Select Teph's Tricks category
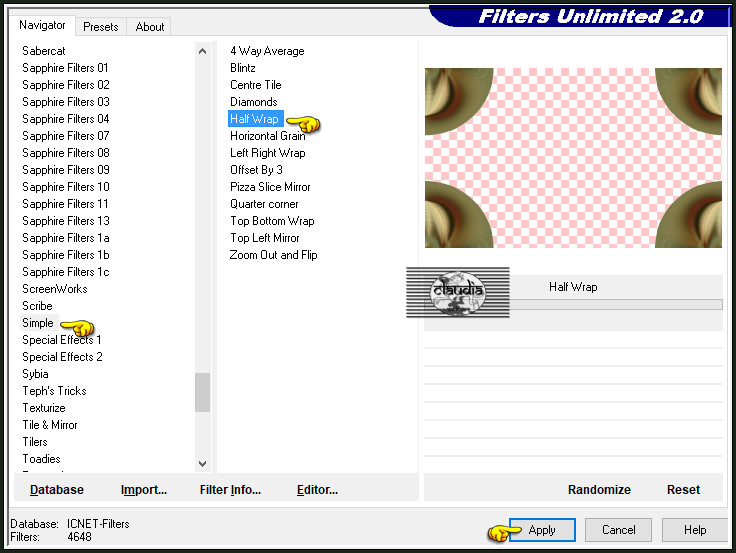Screen dimensions: 736x553 (x=54, y=391)
